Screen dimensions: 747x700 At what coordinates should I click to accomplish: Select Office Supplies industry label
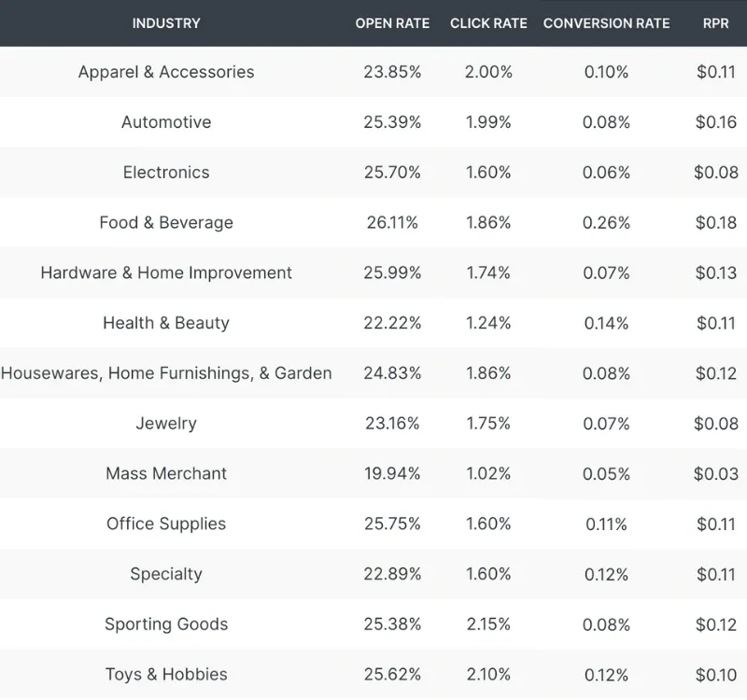click(x=166, y=524)
